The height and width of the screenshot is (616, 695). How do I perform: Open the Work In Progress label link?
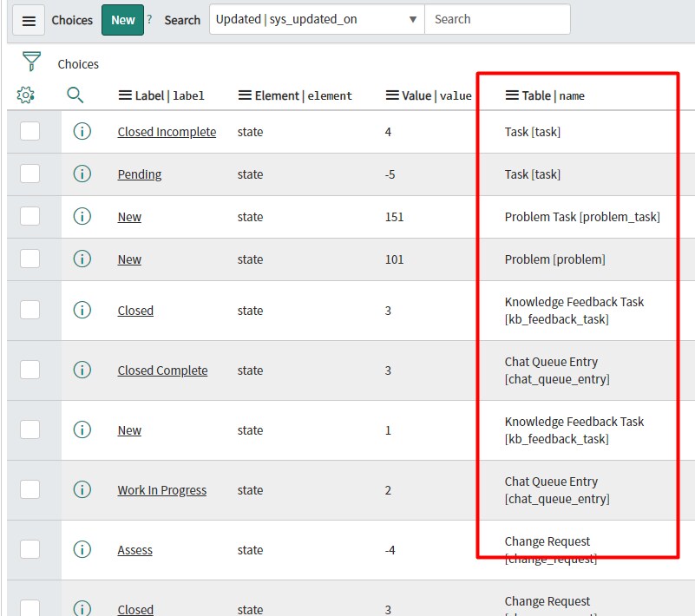(x=162, y=490)
